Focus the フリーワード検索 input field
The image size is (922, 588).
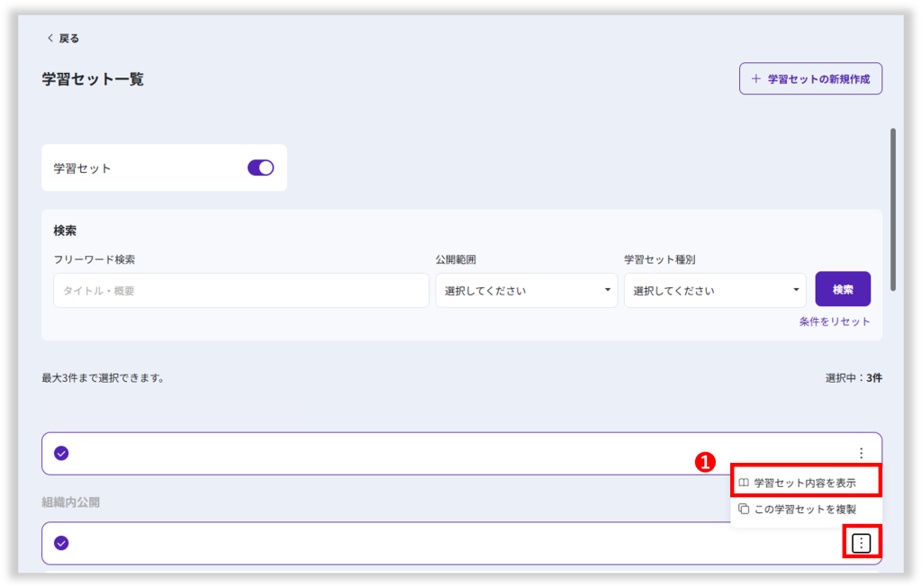pos(240,291)
